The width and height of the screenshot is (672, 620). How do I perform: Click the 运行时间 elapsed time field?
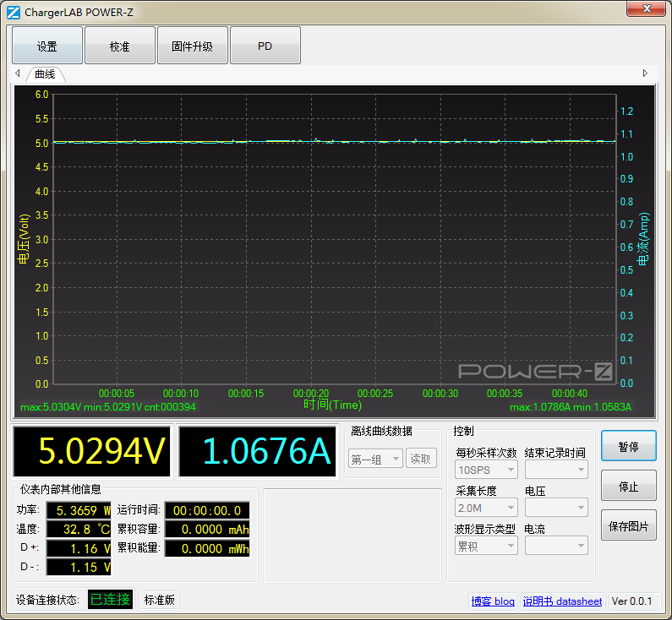click(207, 510)
